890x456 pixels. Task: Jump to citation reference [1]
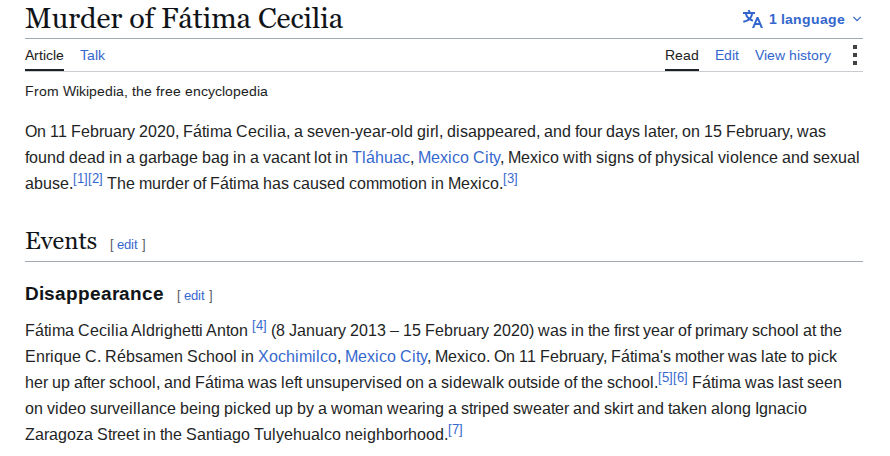(x=81, y=179)
